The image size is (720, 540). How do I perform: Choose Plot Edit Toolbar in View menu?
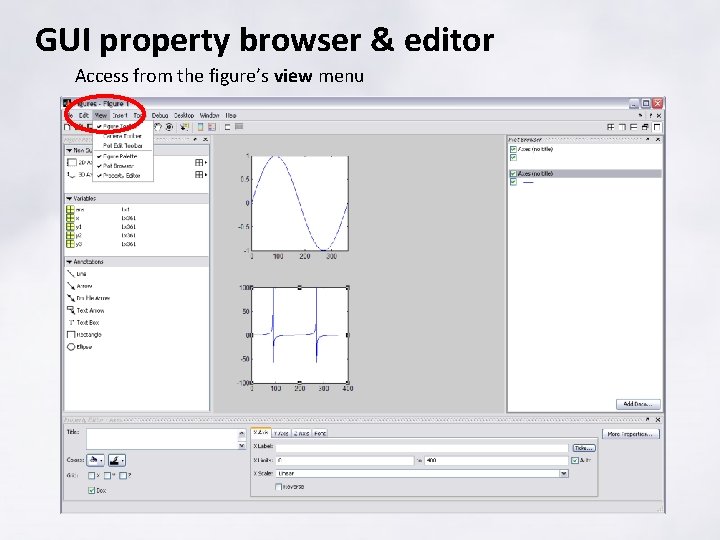(123, 146)
